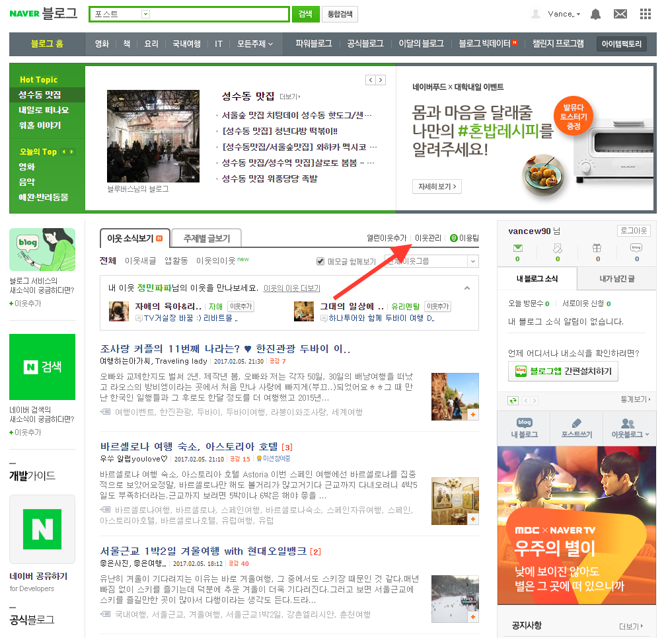Open post 바르셀로나 여행 숙소, 아스토리아 호텔
666x644 pixels.
(189, 446)
